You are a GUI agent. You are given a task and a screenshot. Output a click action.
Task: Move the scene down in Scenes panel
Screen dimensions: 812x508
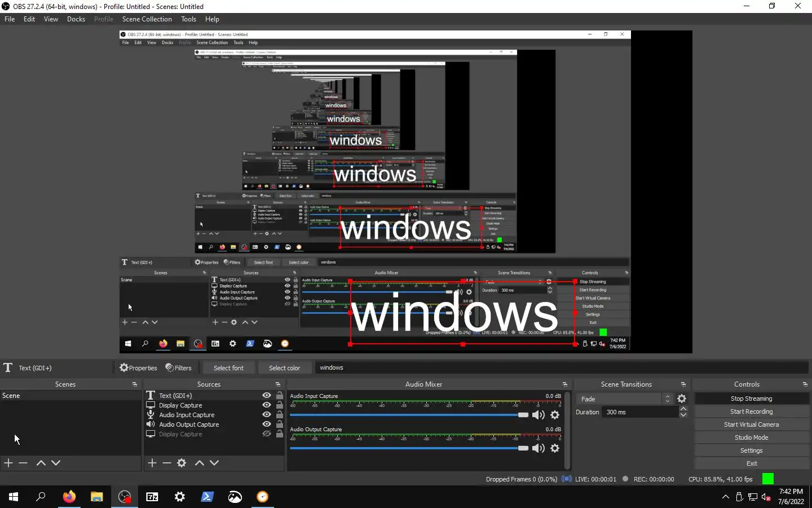(x=56, y=463)
